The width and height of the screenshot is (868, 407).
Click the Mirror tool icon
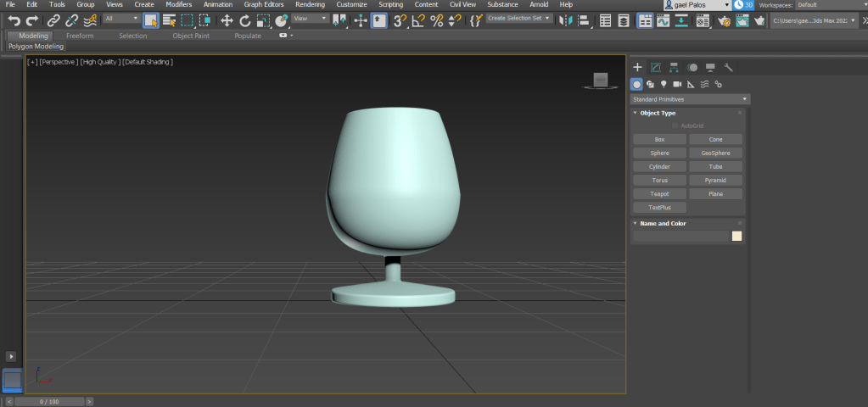(568, 20)
